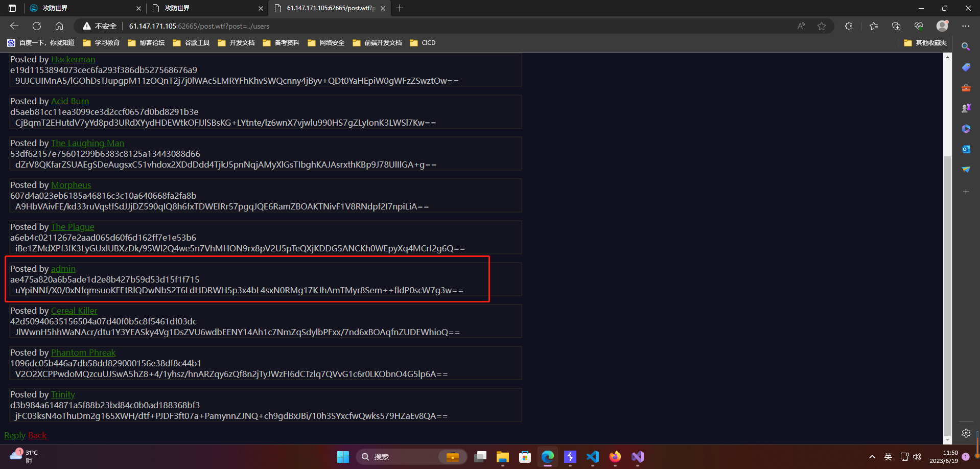Image resolution: width=980 pixels, height=469 pixels.
Task: Open the Cereal Killer user link
Action: coord(74,311)
